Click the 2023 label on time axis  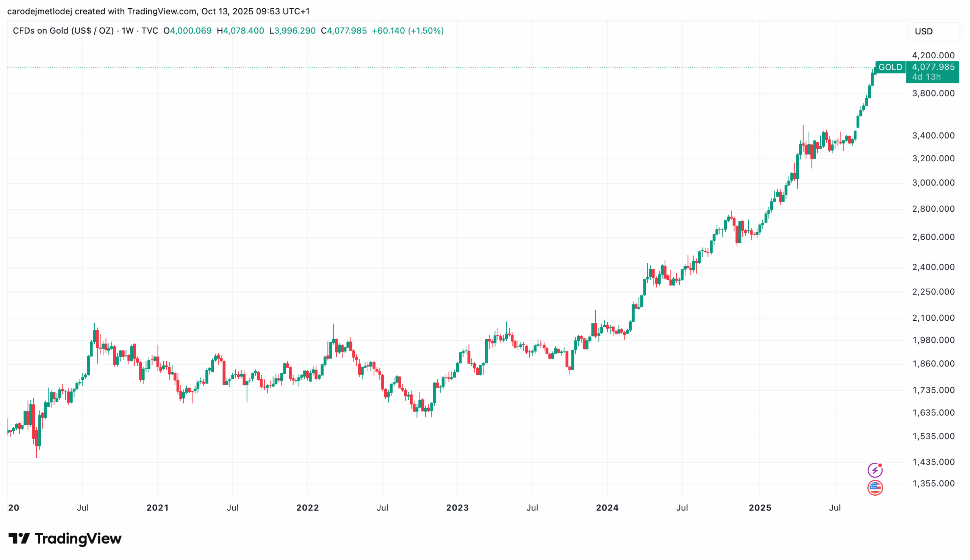tap(457, 508)
